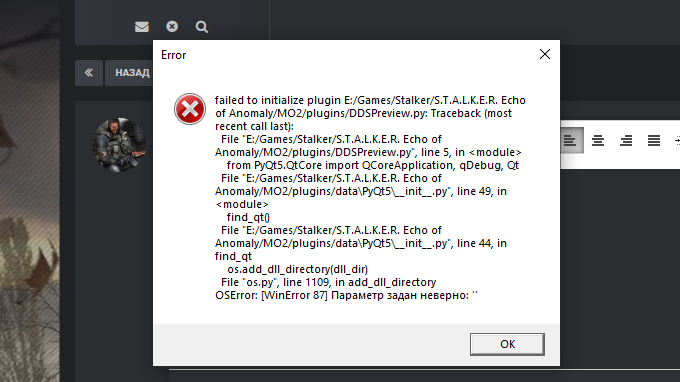680x382 pixels.
Task: Focus the dark editor area below alignment toolbar
Action: [x=620, y=269]
